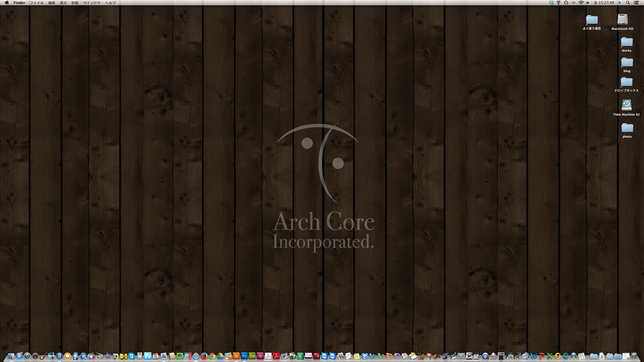Launch Adobe InDesign from the Dock
Screen dimensions: 644x362
(x=260, y=356)
